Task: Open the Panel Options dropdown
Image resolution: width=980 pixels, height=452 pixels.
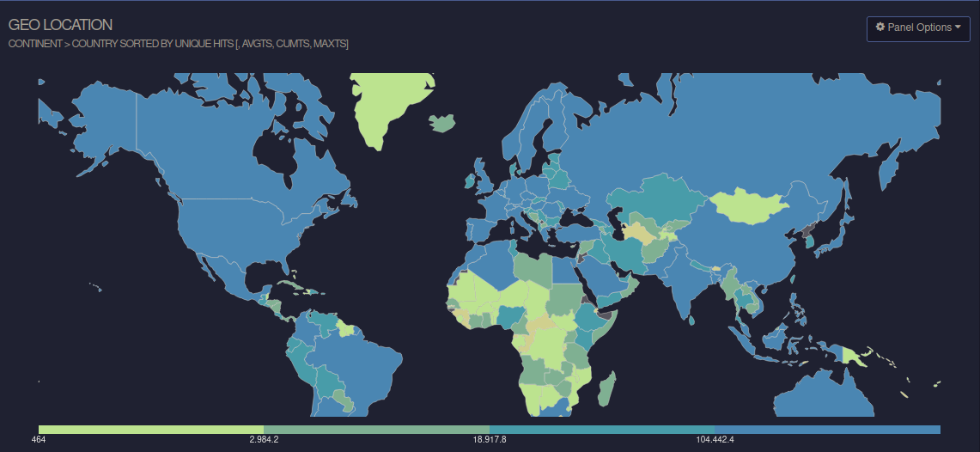Action: (918, 27)
